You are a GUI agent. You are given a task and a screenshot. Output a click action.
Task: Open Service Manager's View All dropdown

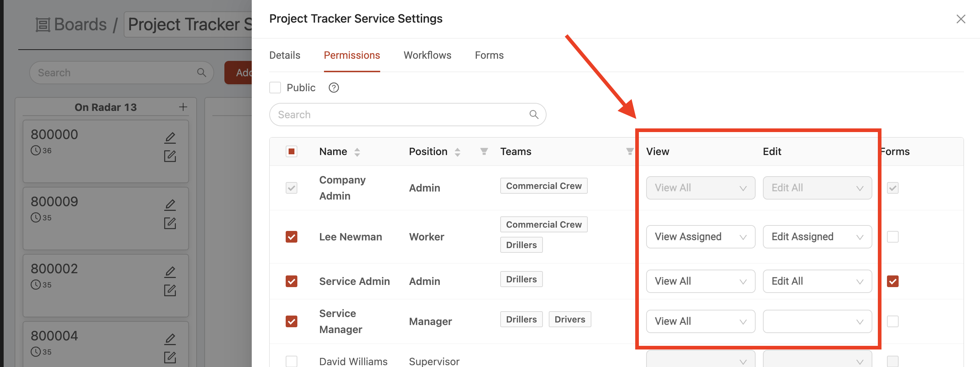click(x=701, y=321)
